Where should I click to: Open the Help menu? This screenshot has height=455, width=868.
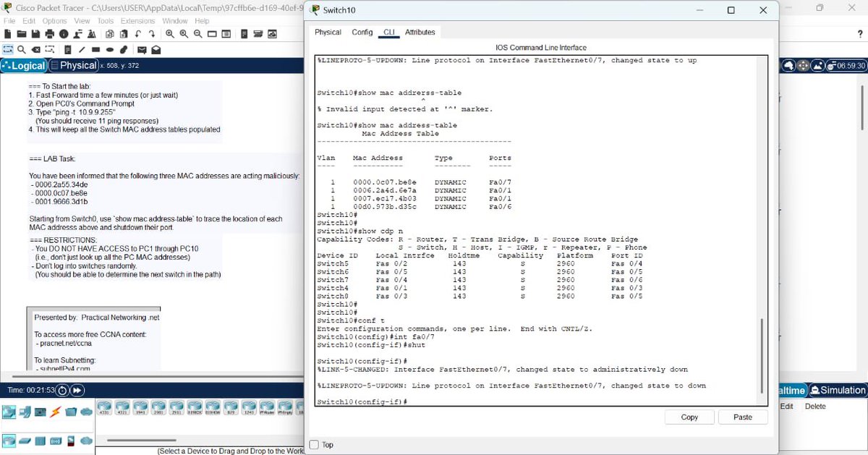click(202, 21)
